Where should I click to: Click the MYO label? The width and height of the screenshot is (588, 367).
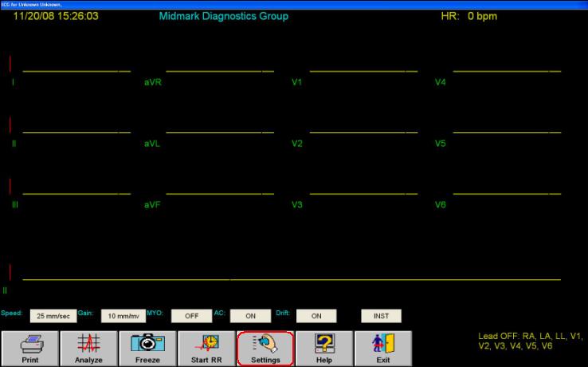point(155,314)
